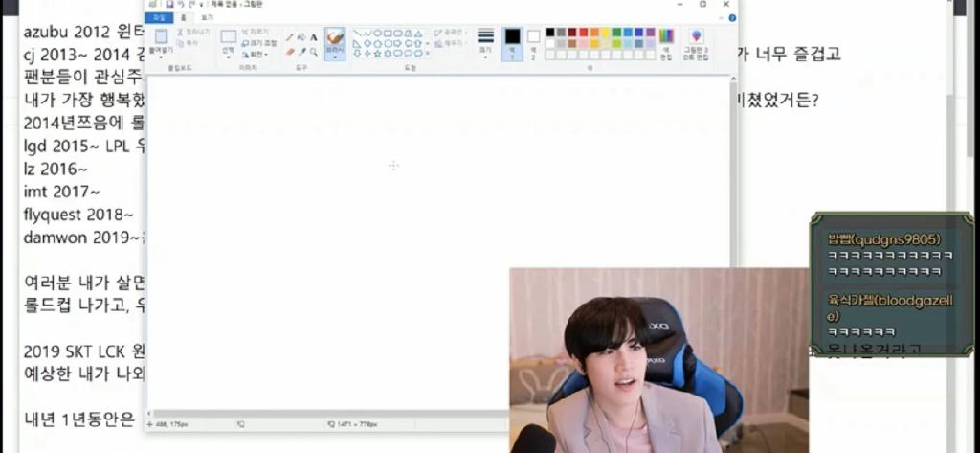This screenshot has height=453, width=980.
Task: Pick the curve shape
Action: pyautogui.click(x=367, y=34)
